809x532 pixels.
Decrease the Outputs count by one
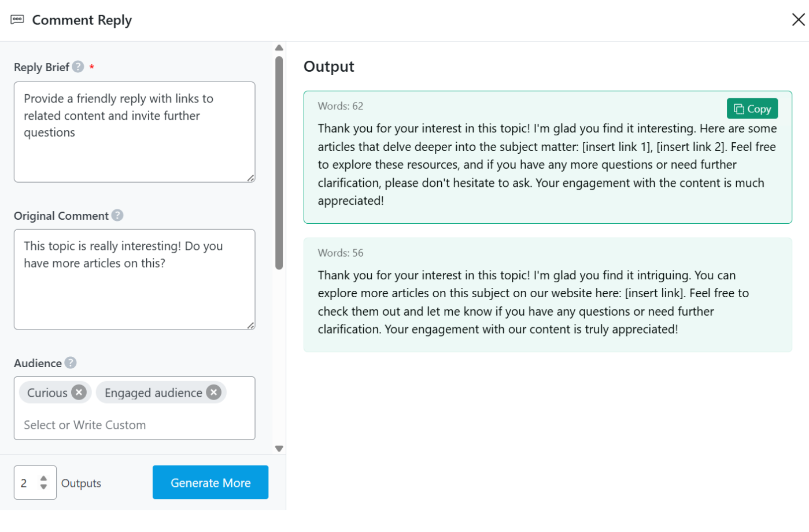tap(43, 487)
